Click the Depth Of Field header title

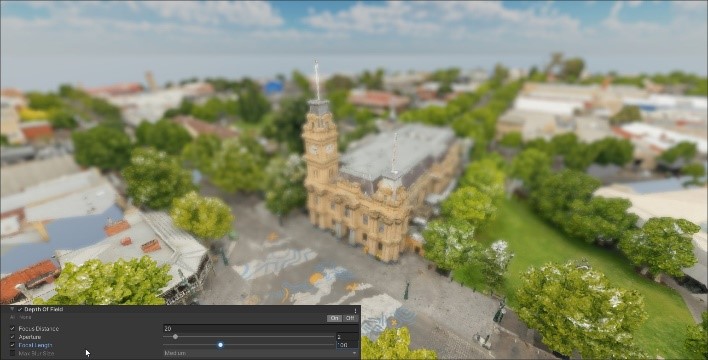[x=43, y=309]
